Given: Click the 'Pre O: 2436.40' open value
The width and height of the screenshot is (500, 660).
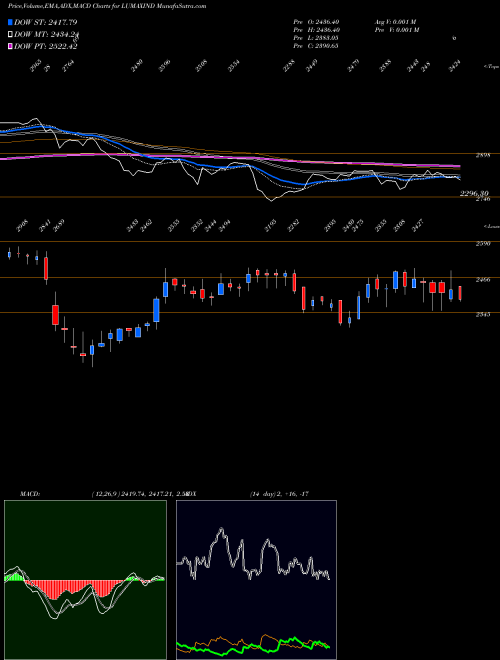Looking at the screenshot, I should click(x=316, y=22).
